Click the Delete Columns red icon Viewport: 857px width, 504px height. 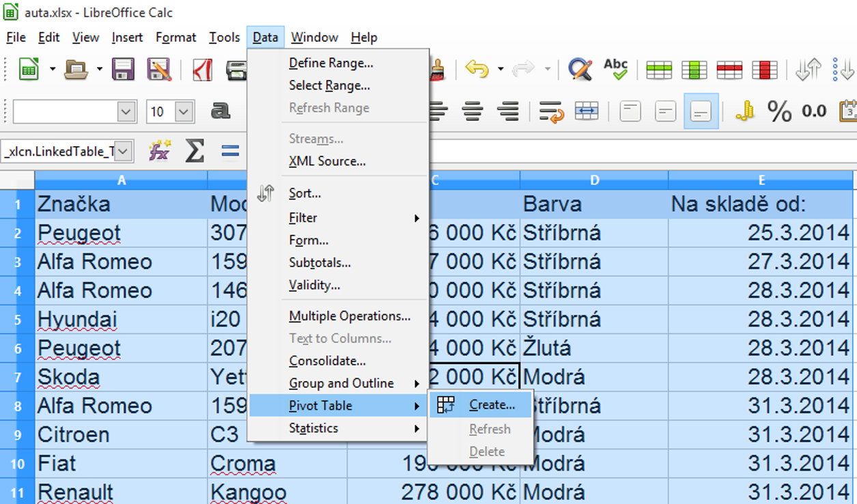[765, 69]
